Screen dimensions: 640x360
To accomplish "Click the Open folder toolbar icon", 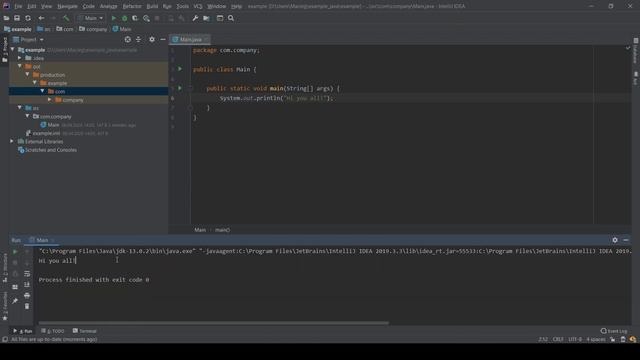I will tap(6, 18).
